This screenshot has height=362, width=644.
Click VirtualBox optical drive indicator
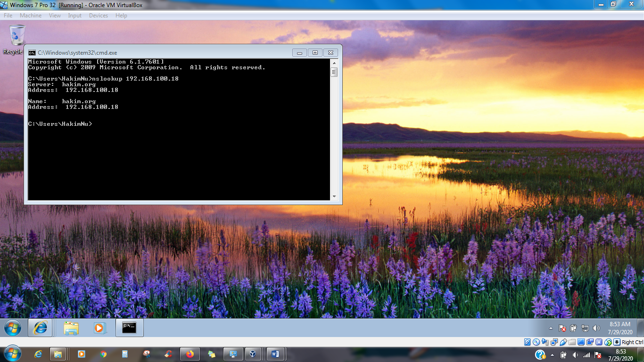(x=536, y=342)
